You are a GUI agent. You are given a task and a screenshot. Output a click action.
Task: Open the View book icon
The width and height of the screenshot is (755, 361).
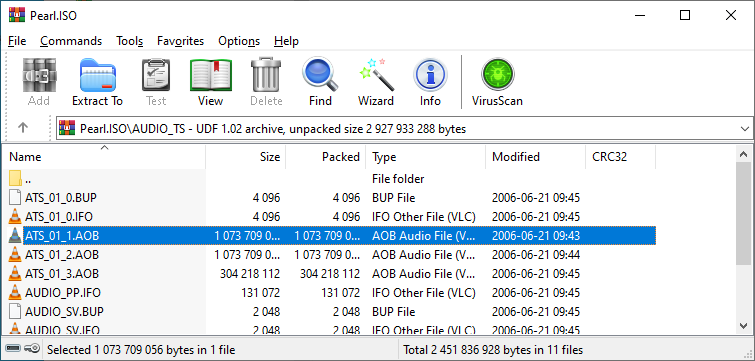click(x=210, y=76)
